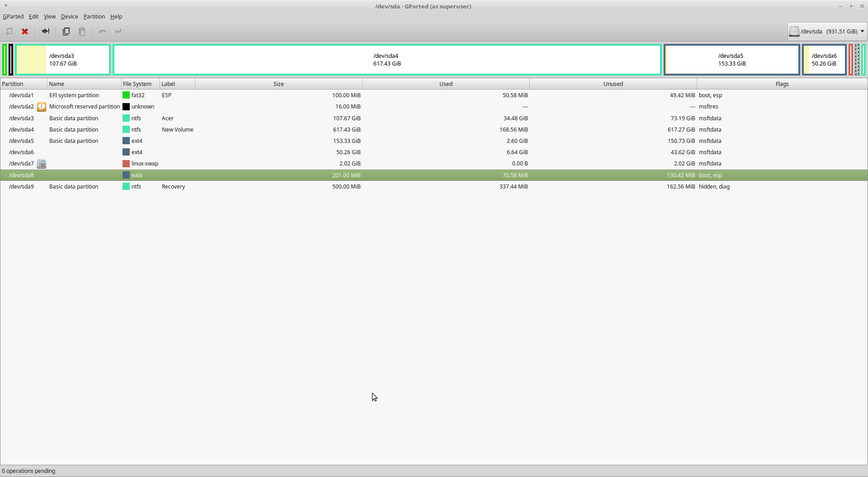Viewport: 868px width, 477px height.
Task: Click the Paste partition clipboard icon
Action: [x=82, y=31]
